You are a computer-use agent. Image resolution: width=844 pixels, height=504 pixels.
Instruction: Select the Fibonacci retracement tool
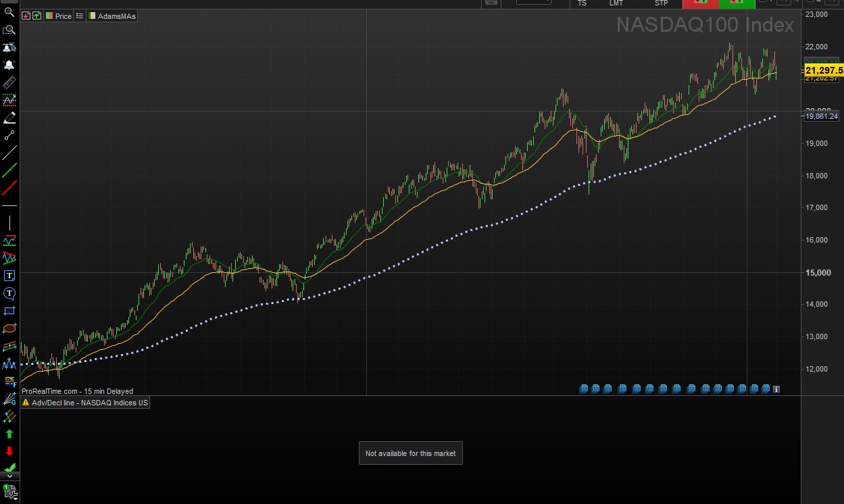coord(9,381)
